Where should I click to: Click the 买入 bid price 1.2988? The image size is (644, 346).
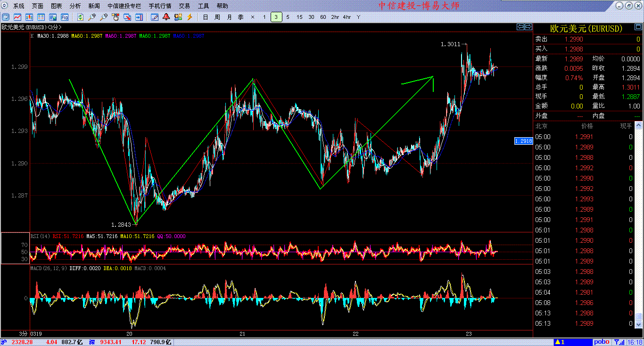click(574, 49)
